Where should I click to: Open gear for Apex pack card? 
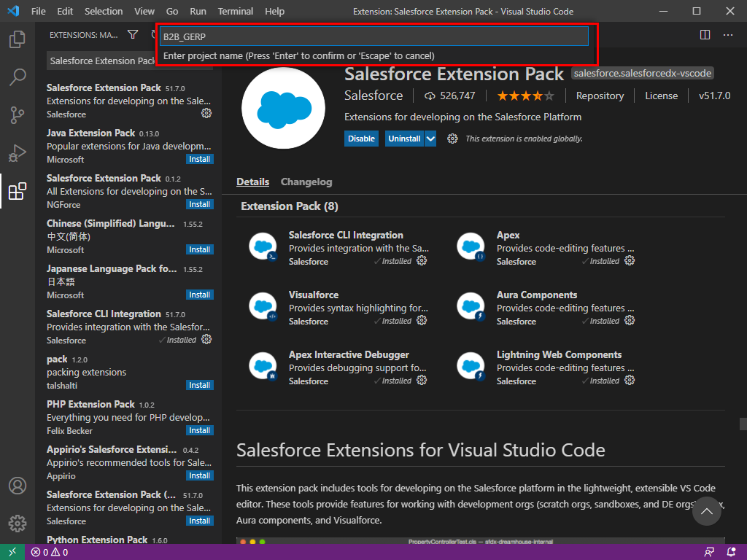coord(630,260)
